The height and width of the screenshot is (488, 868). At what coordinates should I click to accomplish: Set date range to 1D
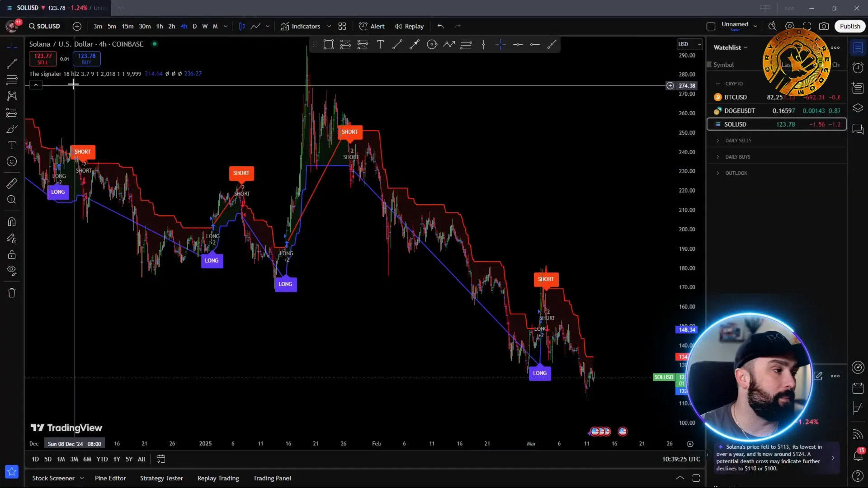(35, 459)
